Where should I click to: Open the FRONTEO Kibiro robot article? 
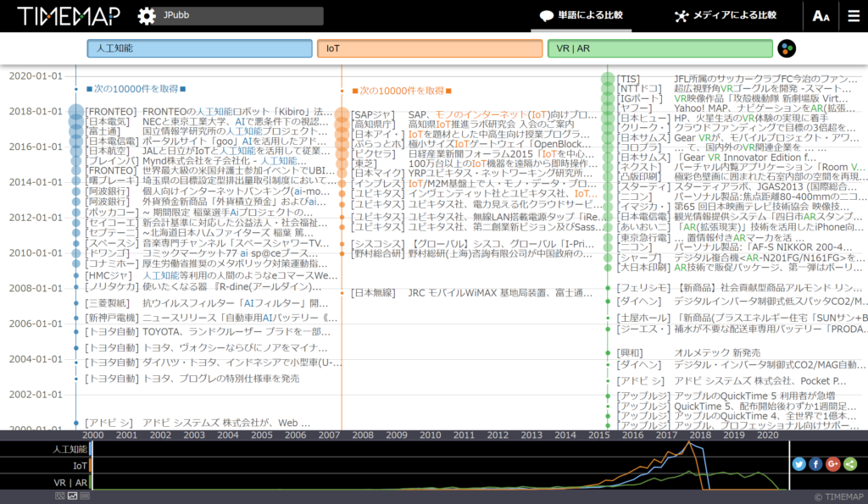pyautogui.click(x=209, y=112)
